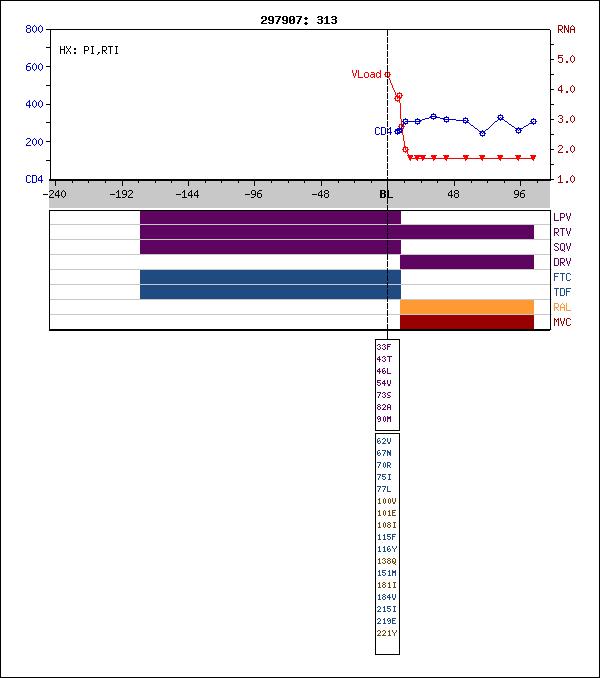600x678 pixels.
Task: Click the blue FTC treatment bar
Action: coord(270,277)
